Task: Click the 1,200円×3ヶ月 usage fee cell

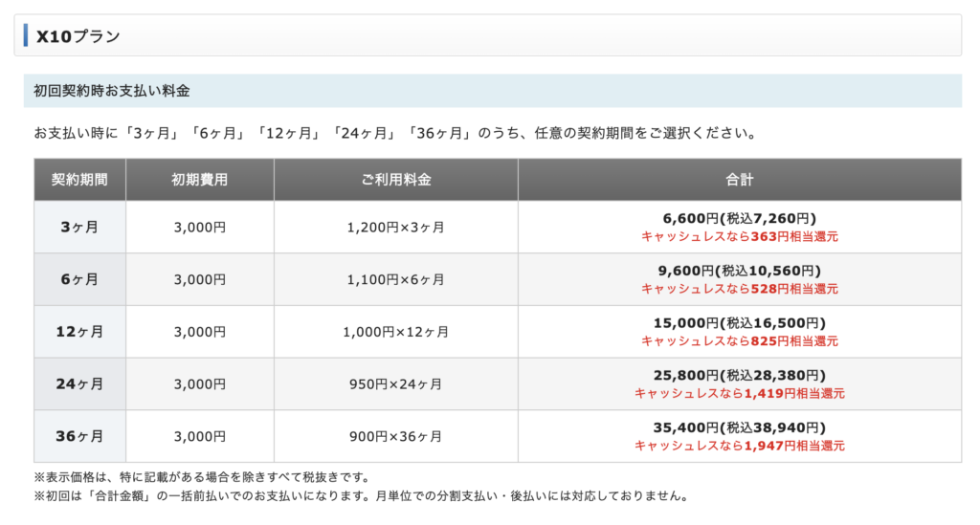Action: (396, 228)
